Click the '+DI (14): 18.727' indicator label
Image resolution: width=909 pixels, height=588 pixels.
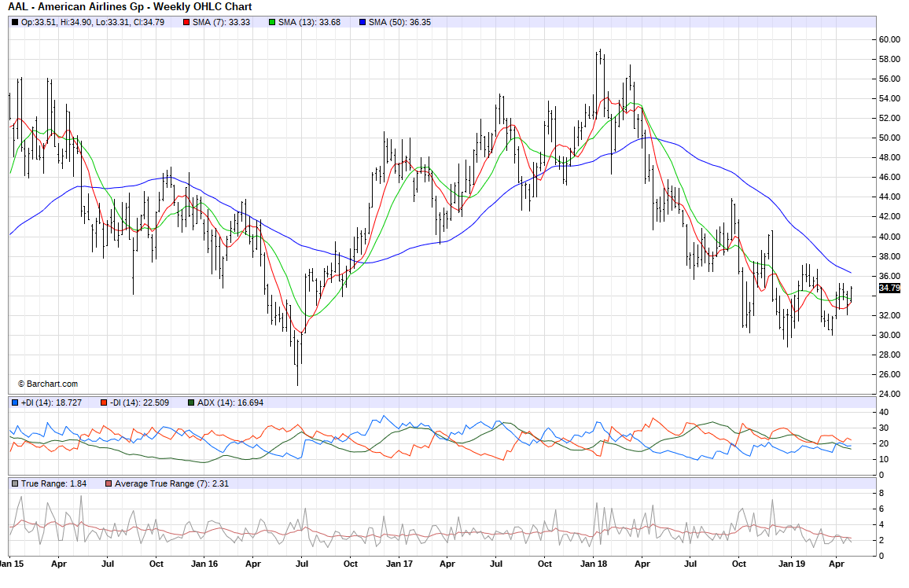coord(52,402)
